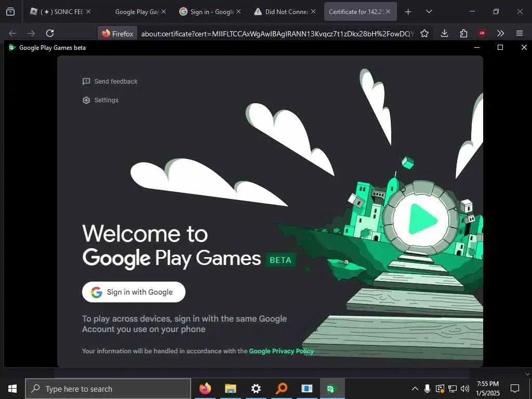Viewport: 532px width, 399px height.
Task: Click the tray icon with warning badge
Action: (440, 389)
